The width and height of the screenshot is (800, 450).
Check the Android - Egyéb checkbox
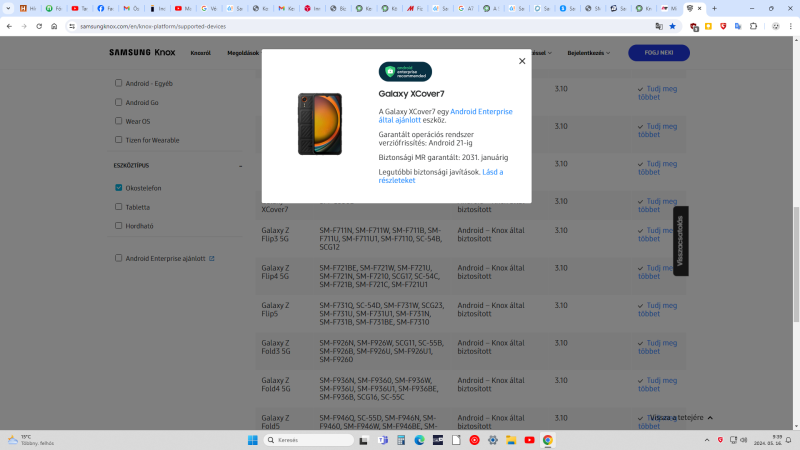tap(118, 83)
